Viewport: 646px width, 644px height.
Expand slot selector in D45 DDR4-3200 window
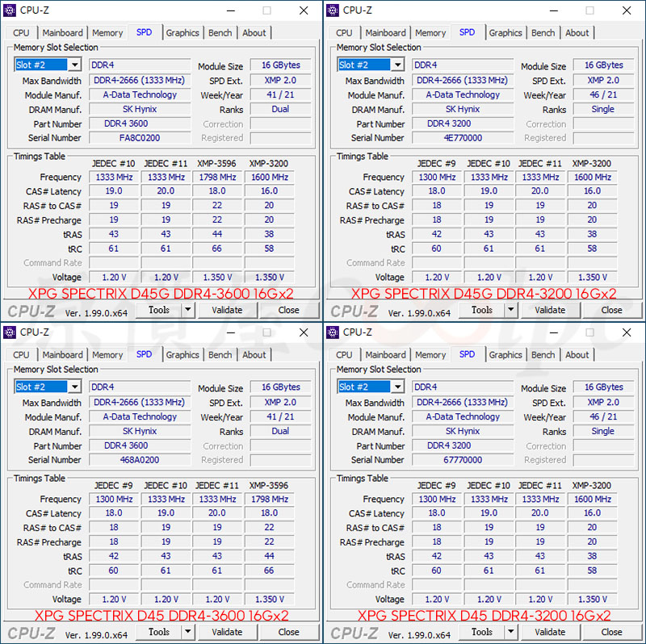pyautogui.click(x=397, y=387)
